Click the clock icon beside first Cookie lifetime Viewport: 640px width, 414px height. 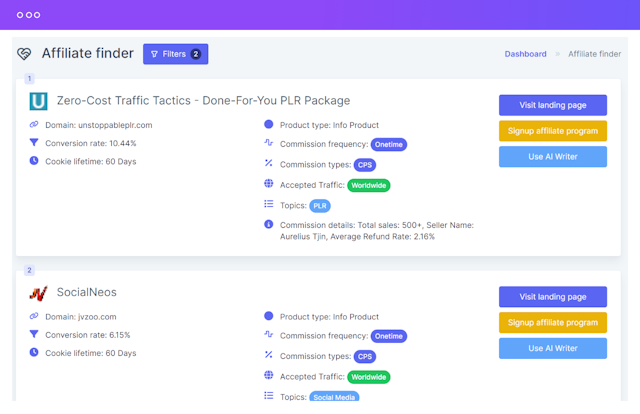coord(34,161)
